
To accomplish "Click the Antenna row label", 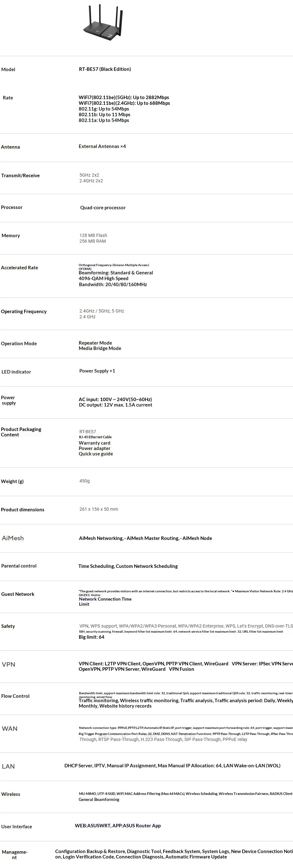I will [x=10, y=147].
